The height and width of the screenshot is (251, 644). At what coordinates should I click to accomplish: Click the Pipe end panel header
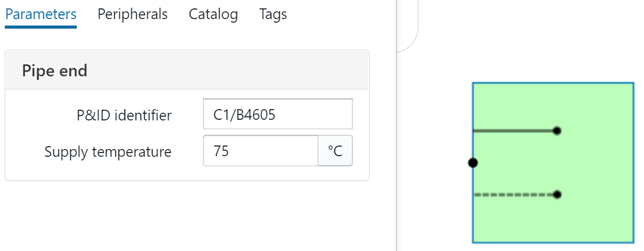pos(187,70)
